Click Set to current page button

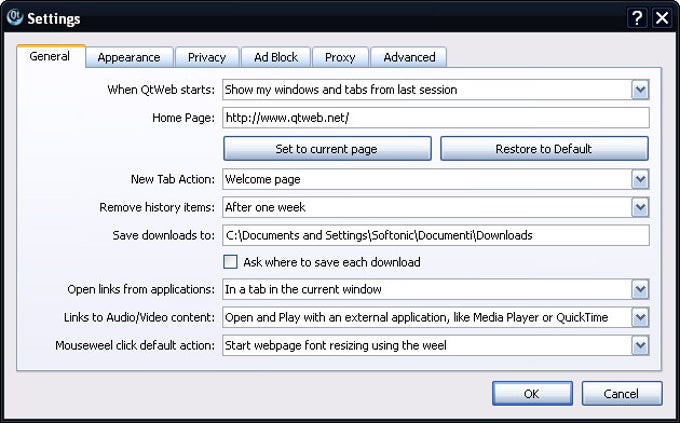click(327, 149)
